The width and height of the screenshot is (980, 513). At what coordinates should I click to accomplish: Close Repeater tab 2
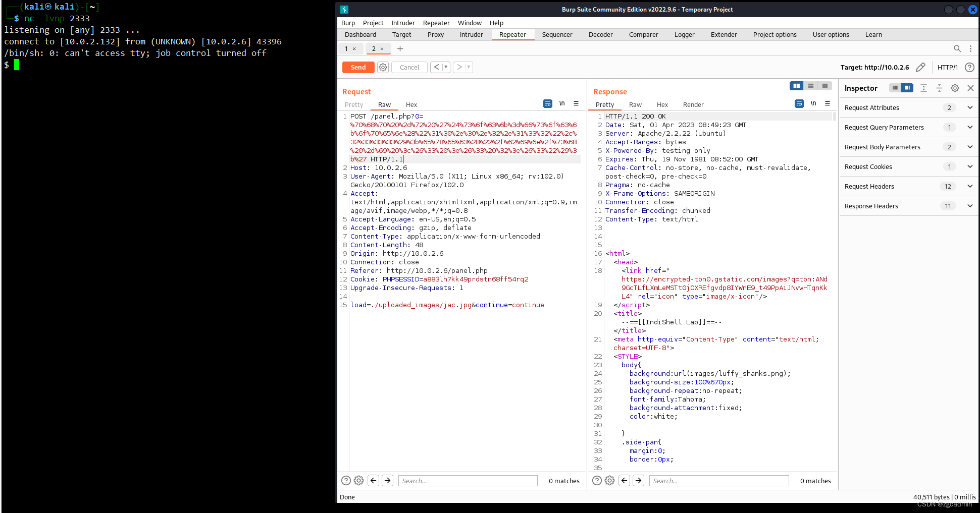click(x=382, y=49)
